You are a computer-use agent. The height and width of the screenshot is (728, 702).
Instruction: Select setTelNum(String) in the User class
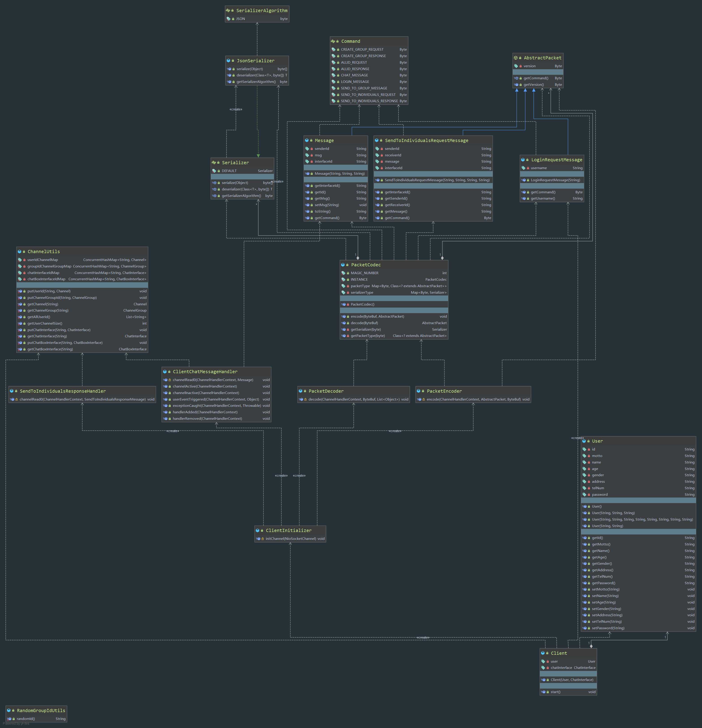pyautogui.click(x=638, y=621)
